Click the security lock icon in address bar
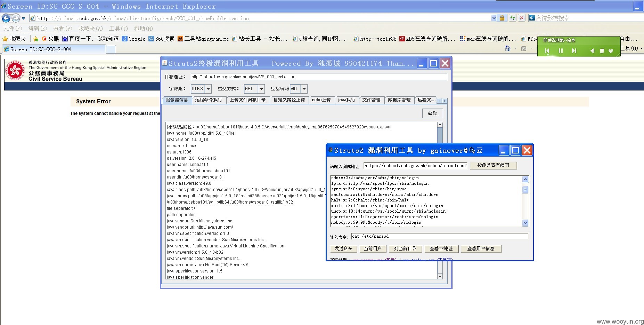This screenshot has width=644, height=325. 502,18
